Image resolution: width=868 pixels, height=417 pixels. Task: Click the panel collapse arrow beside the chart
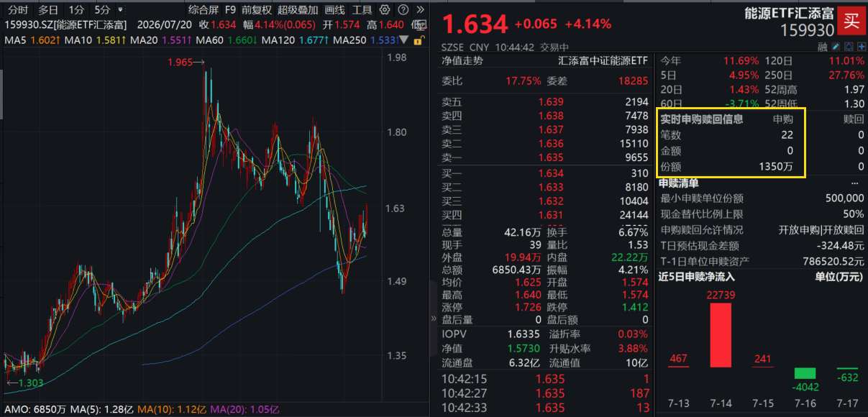433,319
